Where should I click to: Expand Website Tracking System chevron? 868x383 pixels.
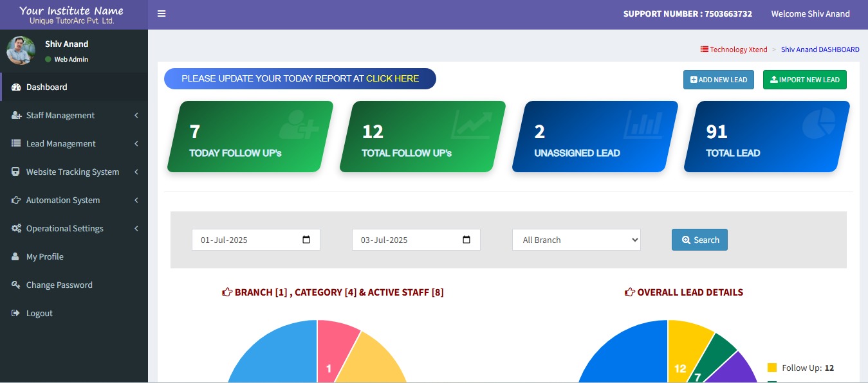(x=136, y=172)
